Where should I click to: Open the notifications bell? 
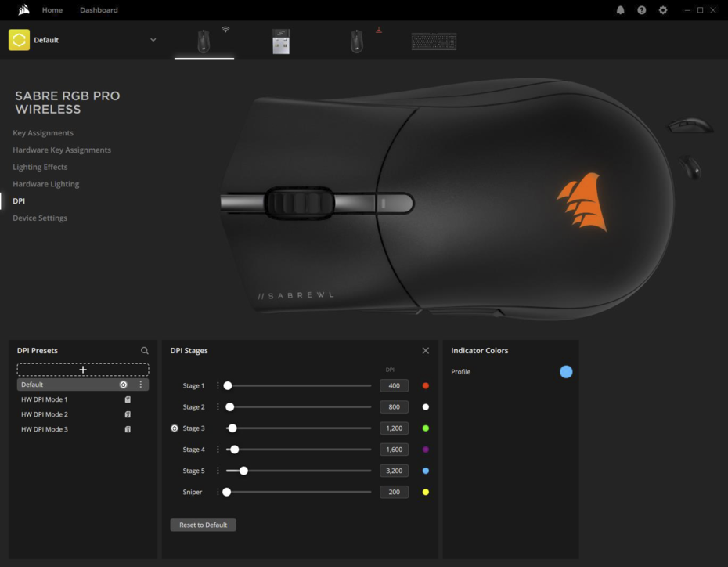point(620,9)
